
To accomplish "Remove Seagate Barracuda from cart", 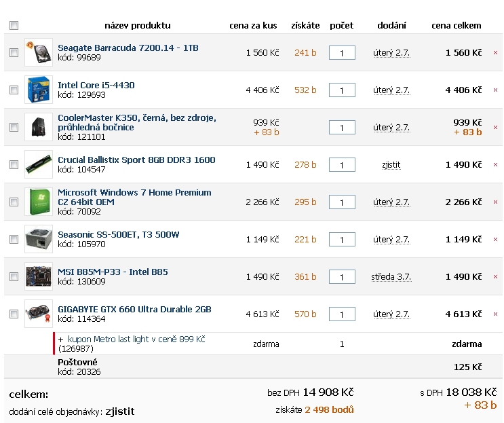I will coord(495,53).
